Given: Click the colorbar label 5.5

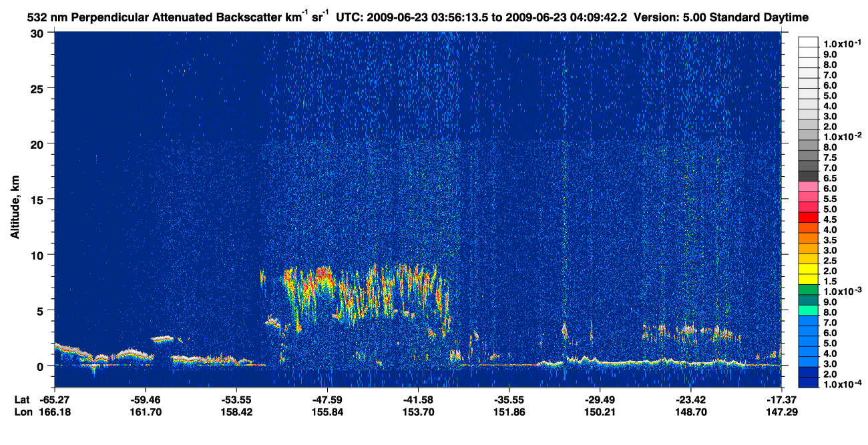Looking at the screenshot, I should point(830,199).
